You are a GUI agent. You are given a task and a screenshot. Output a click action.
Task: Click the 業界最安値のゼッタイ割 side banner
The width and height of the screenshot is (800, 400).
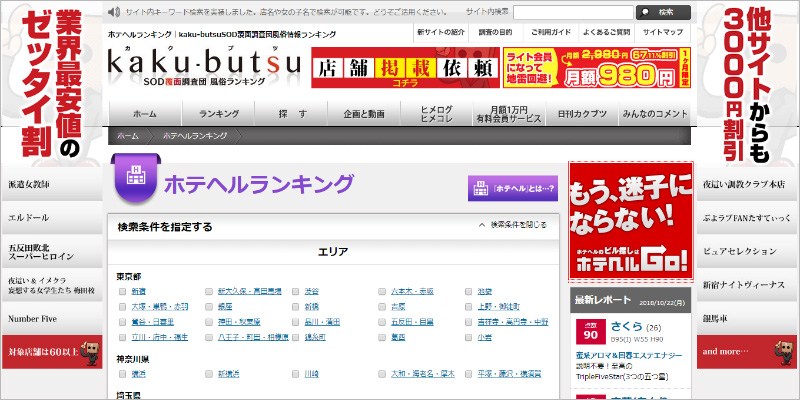click(51, 84)
